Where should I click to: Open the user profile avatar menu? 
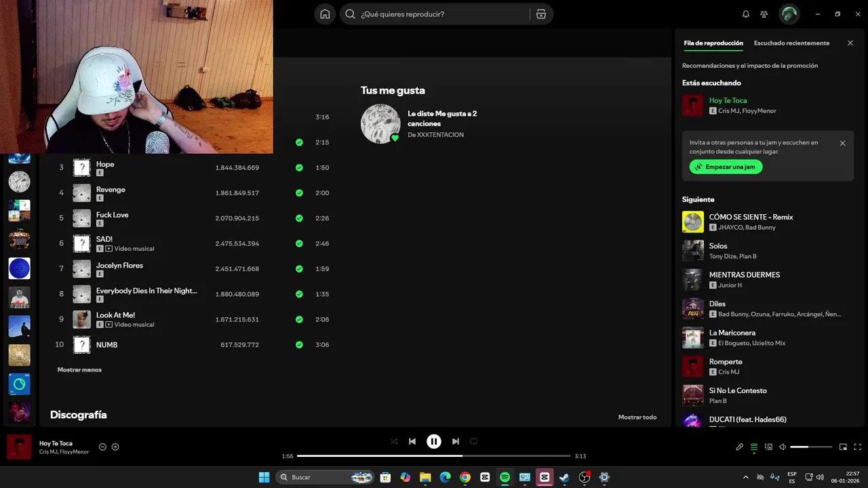[x=789, y=14]
